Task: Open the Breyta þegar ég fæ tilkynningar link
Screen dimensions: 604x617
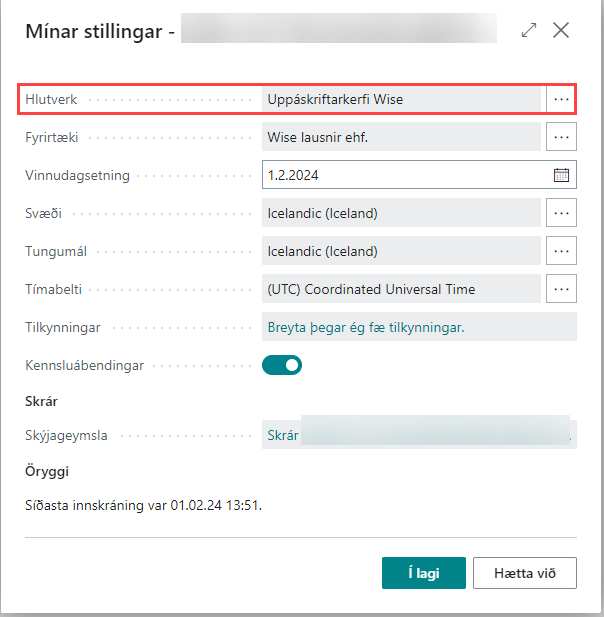Action: [368, 328]
